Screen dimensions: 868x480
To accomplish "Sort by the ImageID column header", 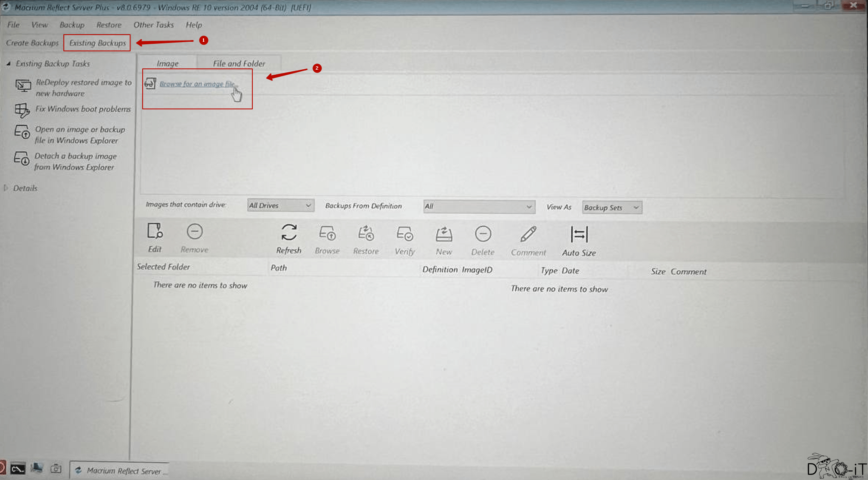I will click(x=477, y=270).
